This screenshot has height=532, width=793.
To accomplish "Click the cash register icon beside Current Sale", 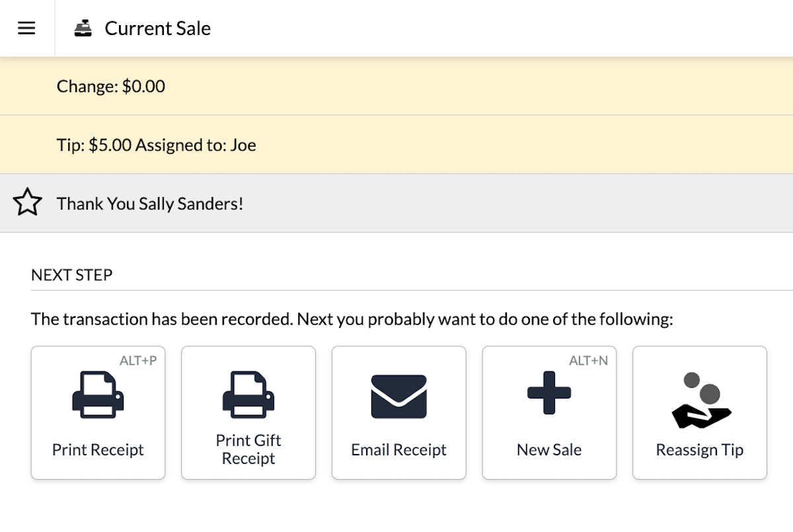I will point(83,28).
